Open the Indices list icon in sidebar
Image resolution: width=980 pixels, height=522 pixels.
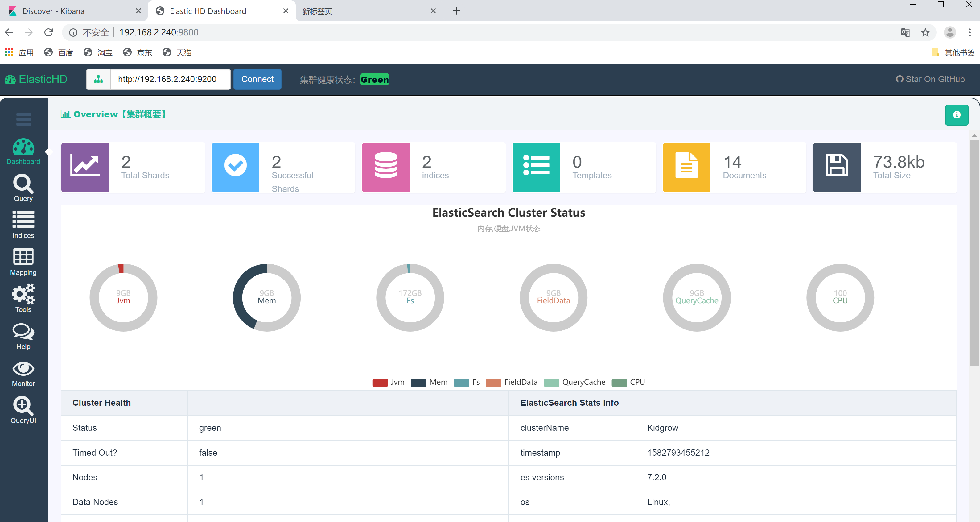coord(23,220)
